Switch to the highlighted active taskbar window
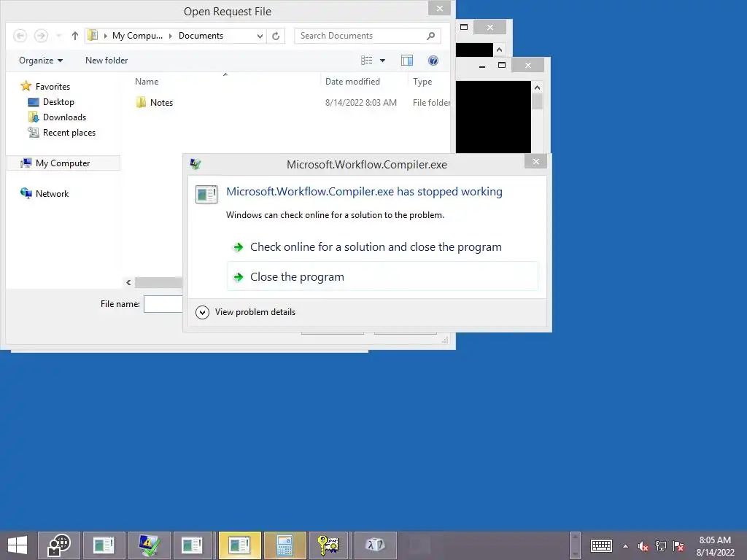 [239, 545]
